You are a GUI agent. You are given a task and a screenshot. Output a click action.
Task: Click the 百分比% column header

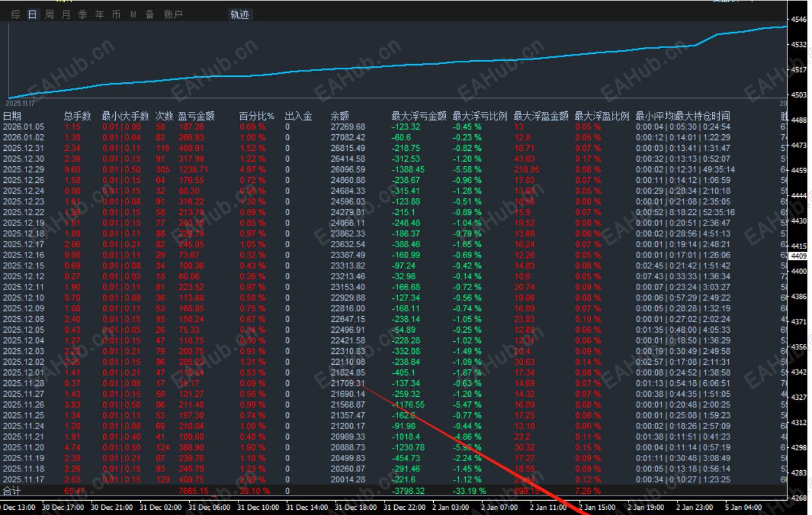[256, 116]
